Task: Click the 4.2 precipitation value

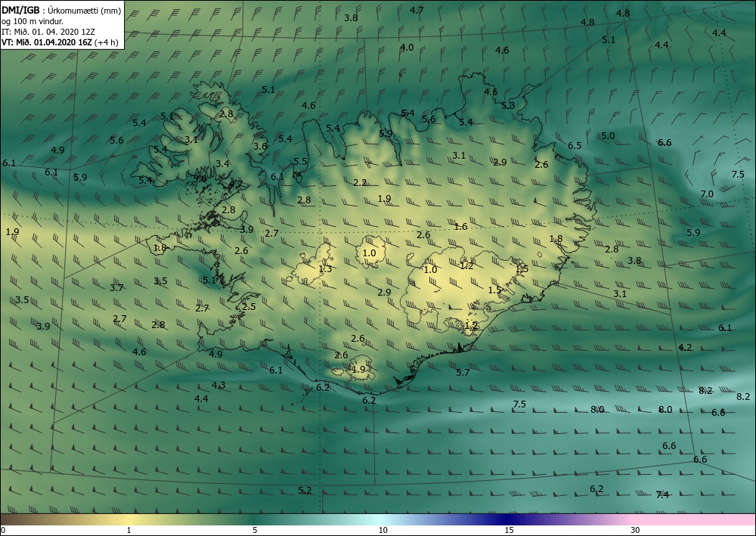Action: point(685,348)
